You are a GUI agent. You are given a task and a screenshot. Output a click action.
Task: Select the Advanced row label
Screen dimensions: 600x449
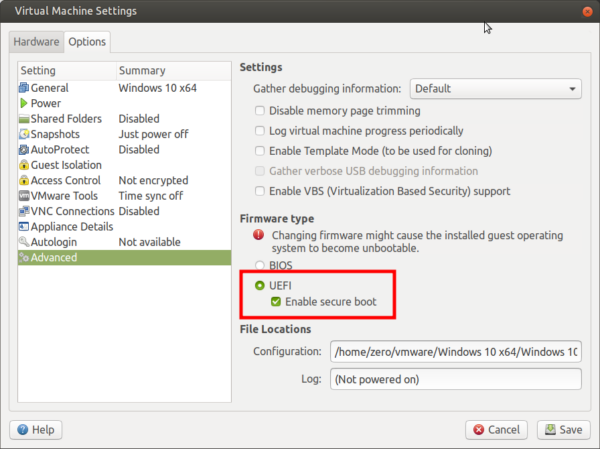[54, 257]
